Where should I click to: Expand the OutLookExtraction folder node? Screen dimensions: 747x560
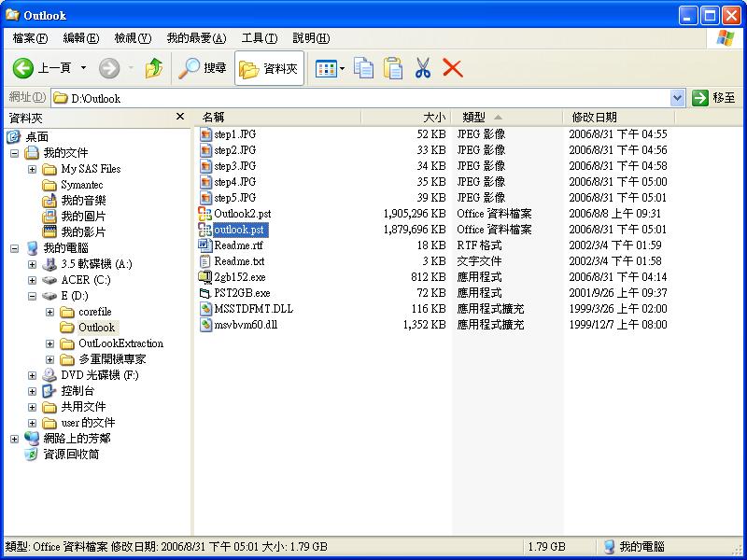point(49,343)
